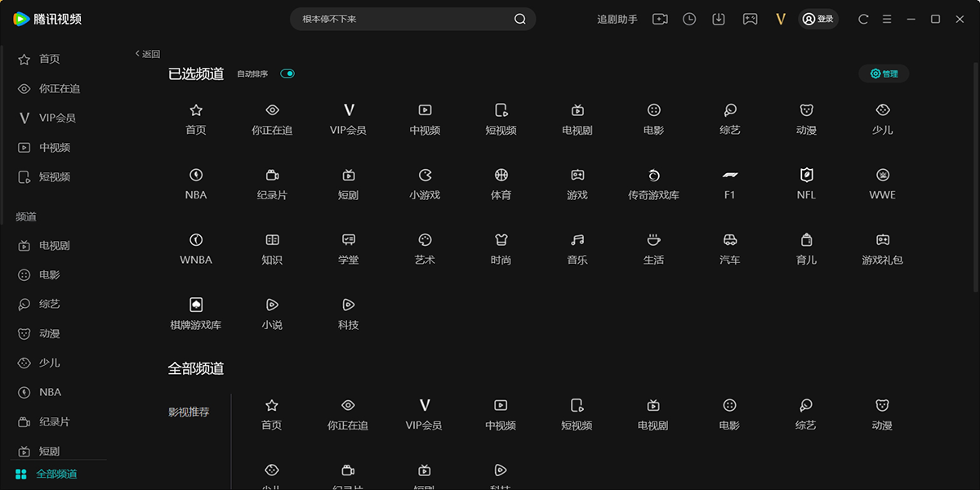Click the 登录 login button
980x490 pixels.
(818, 19)
